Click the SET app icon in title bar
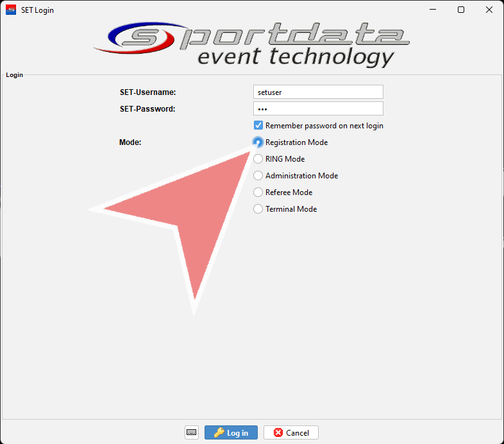Screen dimensions: 504x444 pos(11,10)
